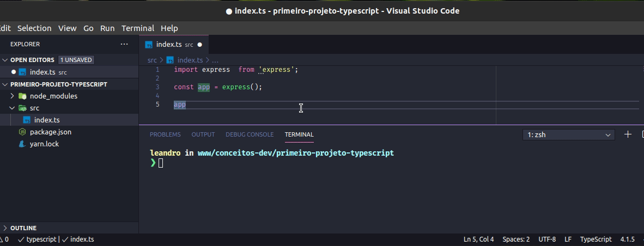
Task: Click the src folder icon
Action: [x=22, y=108]
